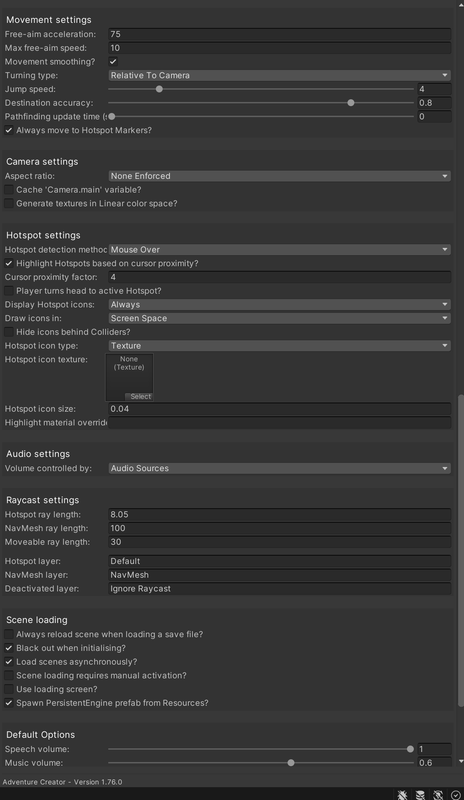The image size is (464, 800).
Task: Click the Speech volume value box
Action: 434,749
